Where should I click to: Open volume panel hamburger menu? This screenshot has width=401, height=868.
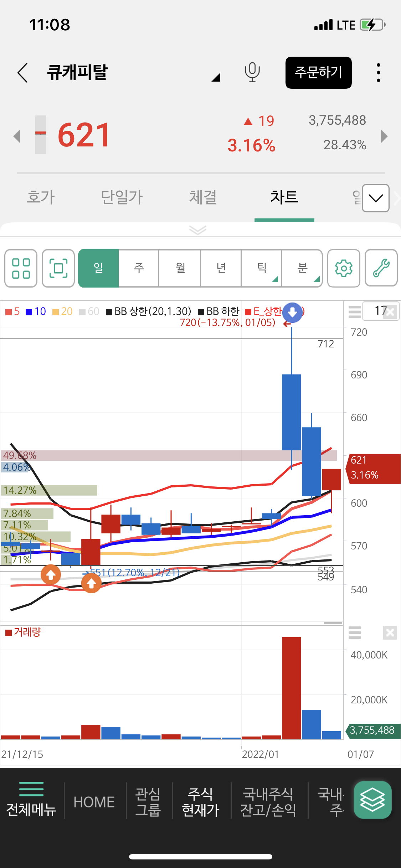click(x=355, y=633)
